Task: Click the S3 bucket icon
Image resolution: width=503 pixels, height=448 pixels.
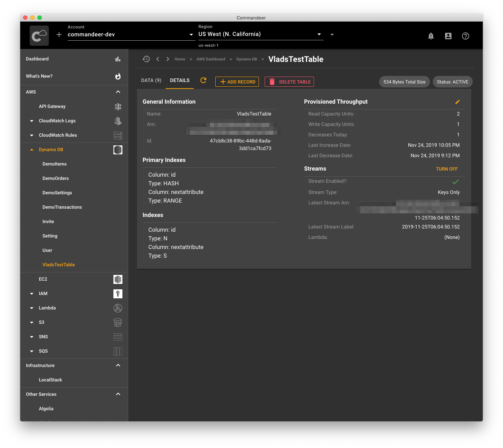Action: coord(118,322)
